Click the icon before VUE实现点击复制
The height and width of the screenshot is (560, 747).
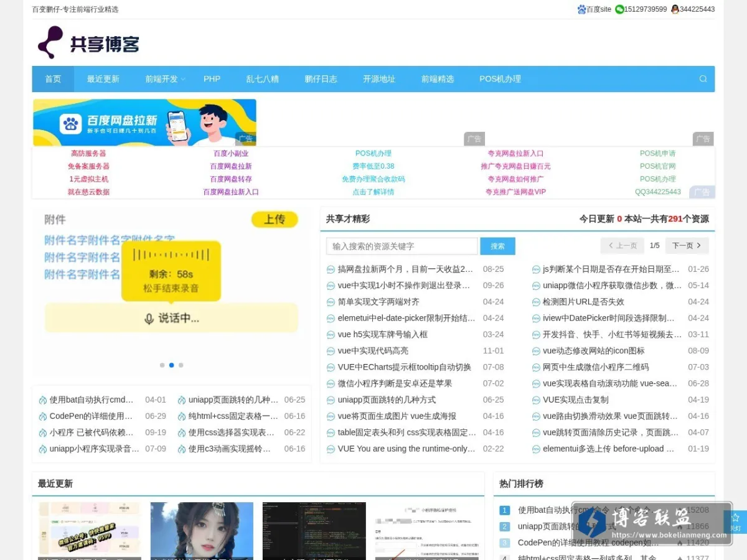coord(536,400)
